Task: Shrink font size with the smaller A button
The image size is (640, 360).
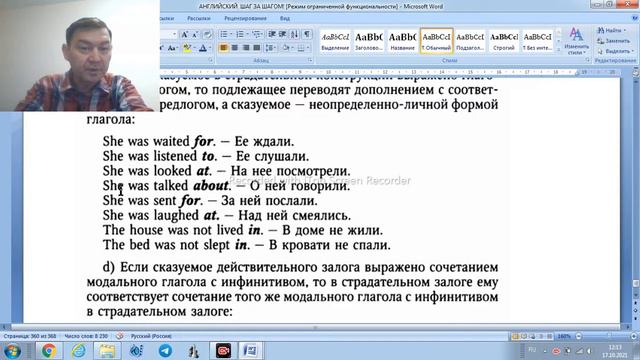Action: point(195,34)
